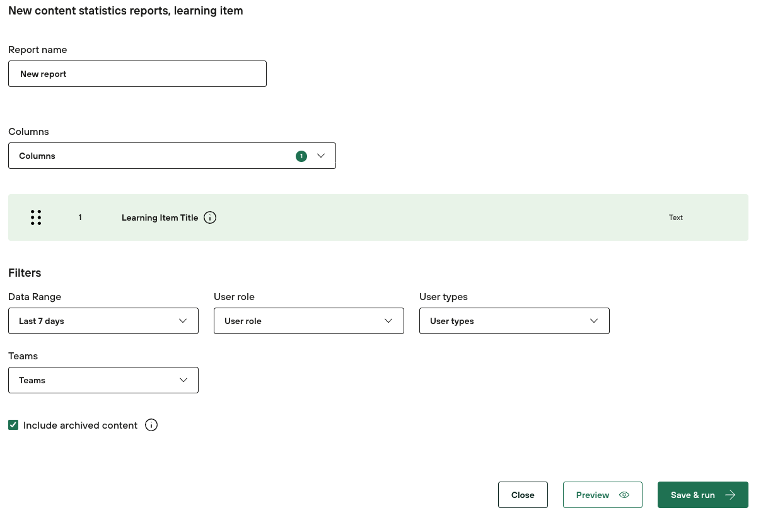The width and height of the screenshot is (768, 532).
Task: Click the eye icon in the Preview button
Action: 624,495
